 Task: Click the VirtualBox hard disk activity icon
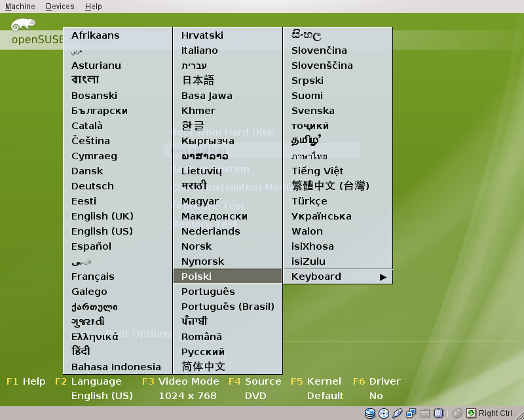click(x=370, y=413)
